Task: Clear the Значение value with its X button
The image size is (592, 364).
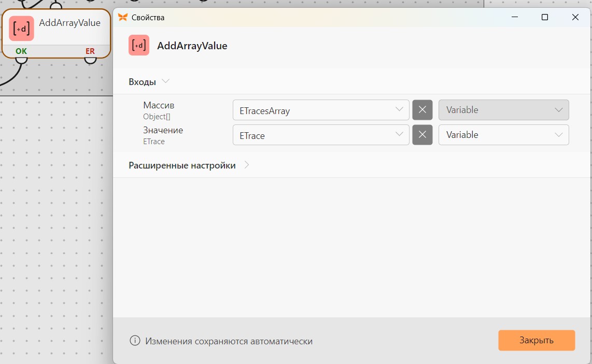Action: 422,135
